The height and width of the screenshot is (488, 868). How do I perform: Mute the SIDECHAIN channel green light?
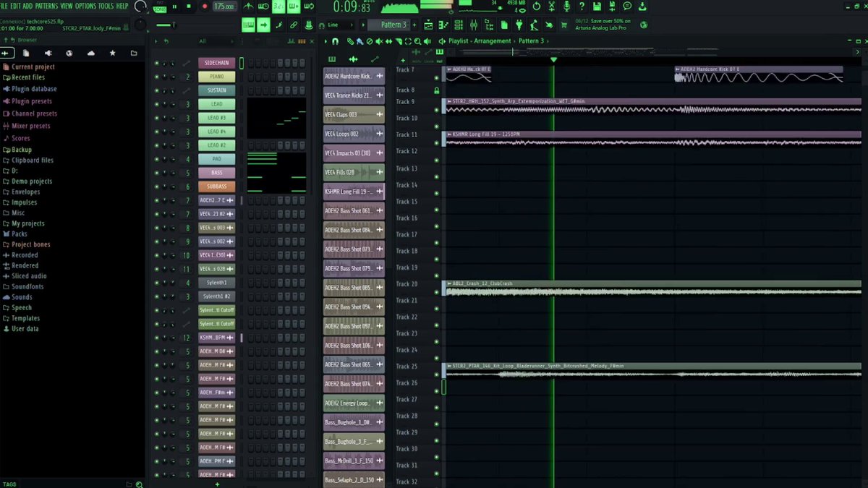(x=156, y=63)
